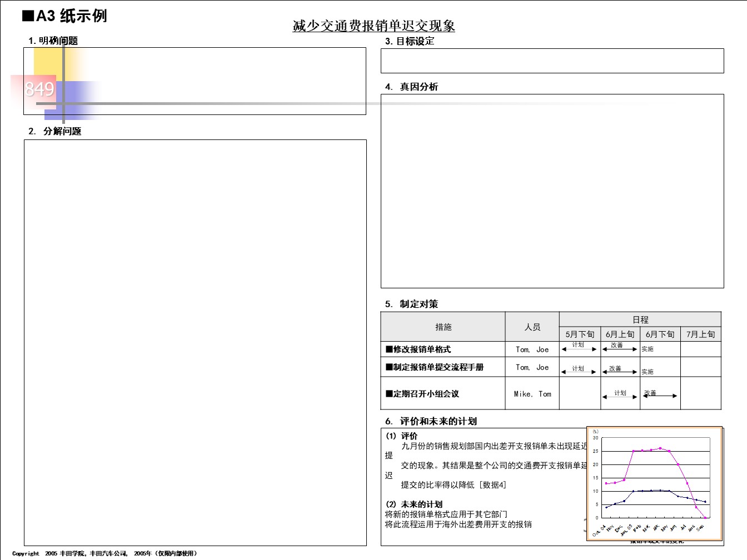The height and width of the screenshot is (560, 747).
Task: Click the slide title 减少交通费报销单迟交现象
Action: pos(373,26)
